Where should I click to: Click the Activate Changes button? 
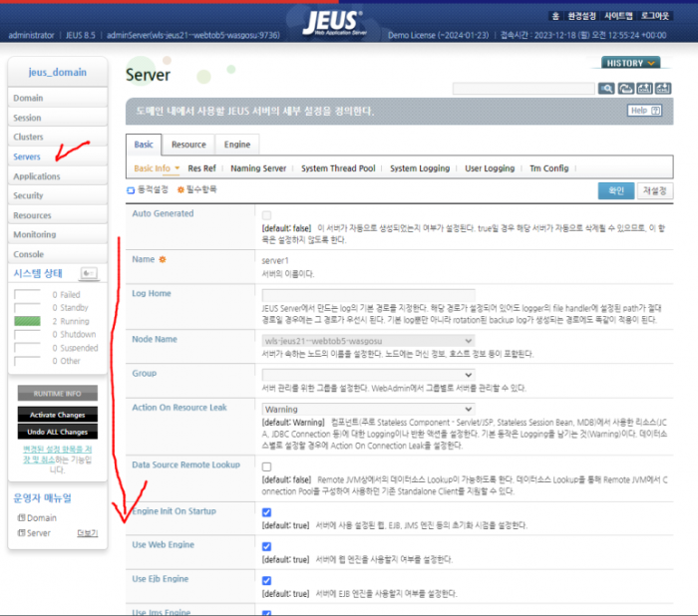[x=58, y=415]
